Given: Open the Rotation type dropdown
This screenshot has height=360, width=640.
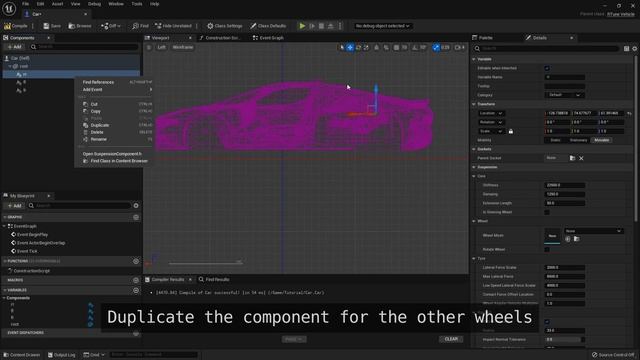Looking at the screenshot, I should [x=491, y=122].
